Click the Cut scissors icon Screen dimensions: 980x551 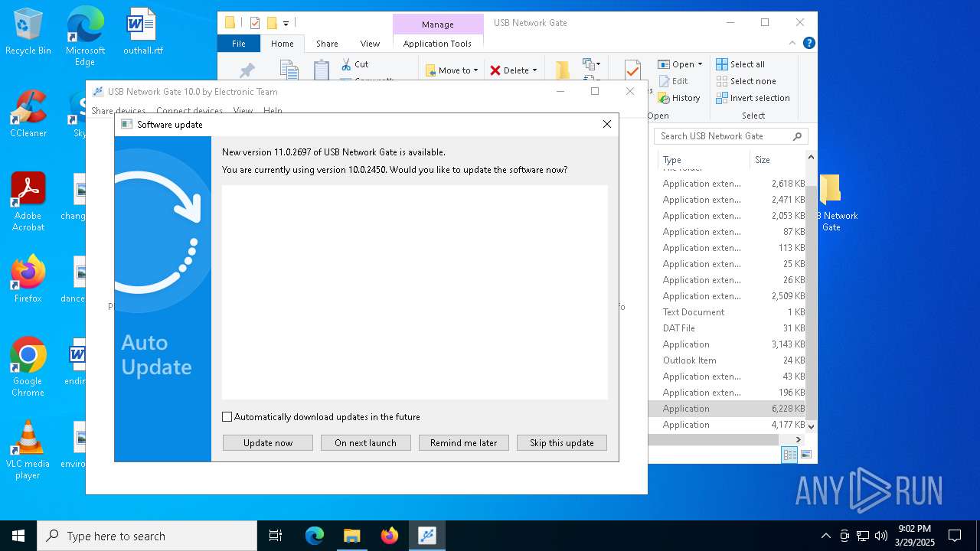[x=346, y=64]
